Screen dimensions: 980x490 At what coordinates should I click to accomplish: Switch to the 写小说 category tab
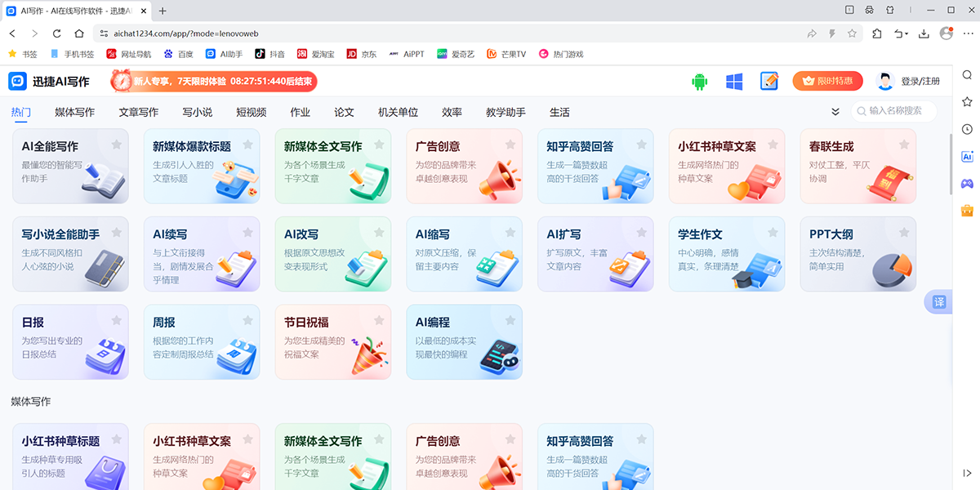click(x=197, y=112)
